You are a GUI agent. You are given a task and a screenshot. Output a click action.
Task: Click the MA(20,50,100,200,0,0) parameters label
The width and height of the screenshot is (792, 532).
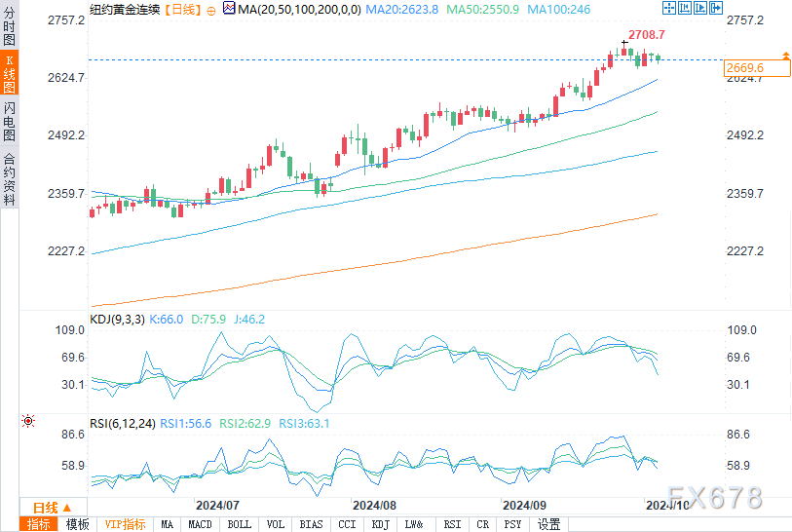pyautogui.click(x=299, y=9)
